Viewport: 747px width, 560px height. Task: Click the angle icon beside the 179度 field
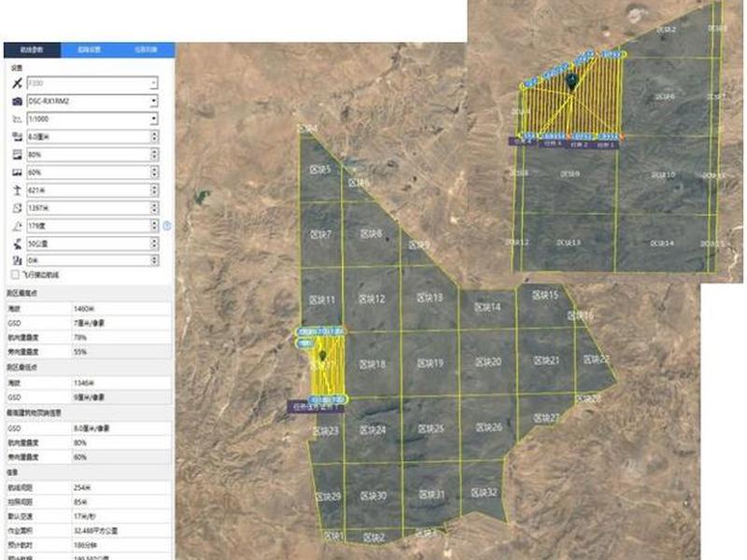[x=17, y=226]
